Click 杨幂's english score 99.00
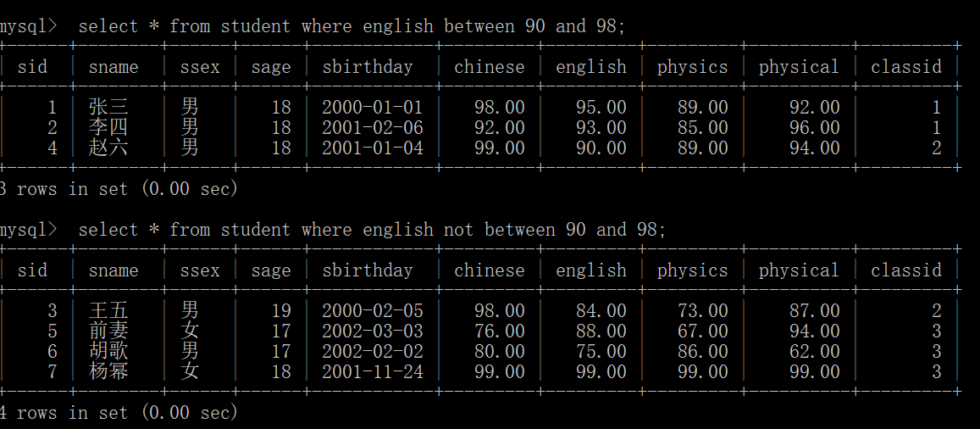980x429 pixels. pos(601,371)
